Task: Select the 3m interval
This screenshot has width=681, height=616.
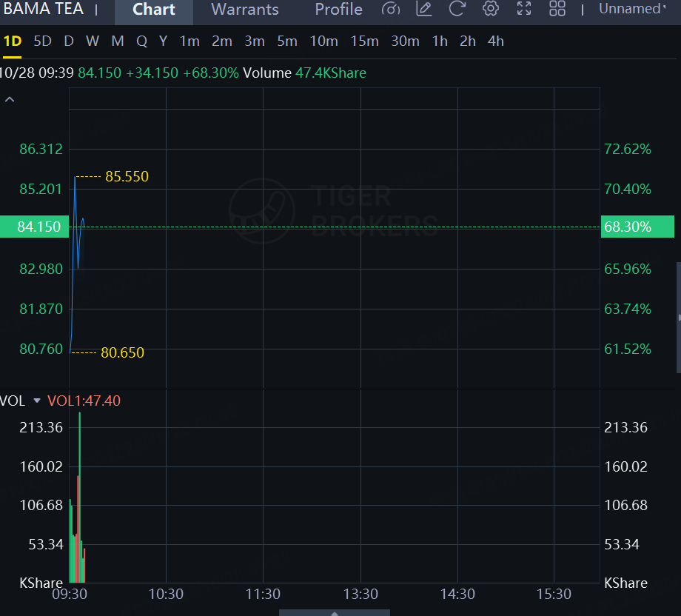Action: pos(255,41)
